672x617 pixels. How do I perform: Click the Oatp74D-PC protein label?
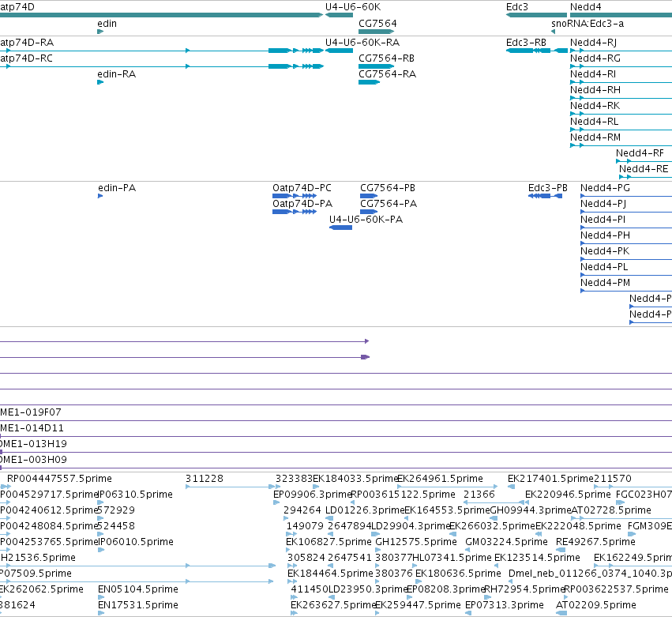(302, 188)
